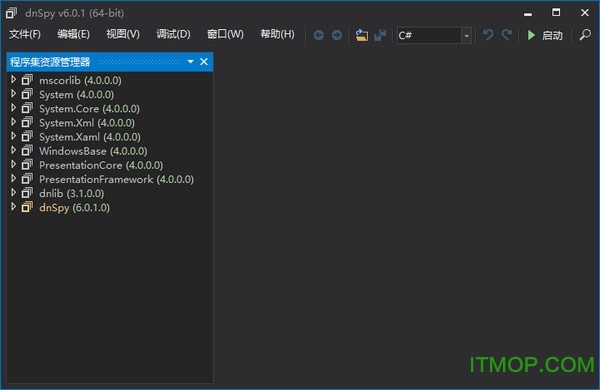The image size is (600, 390).
Task: Expand the System.Xml tree node
Action: [13, 122]
